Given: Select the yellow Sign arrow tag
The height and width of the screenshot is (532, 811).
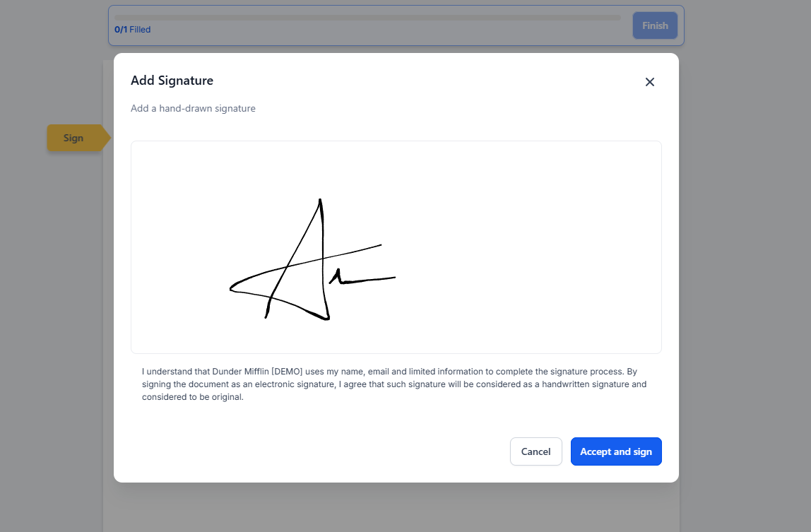Looking at the screenshot, I should tap(78, 138).
